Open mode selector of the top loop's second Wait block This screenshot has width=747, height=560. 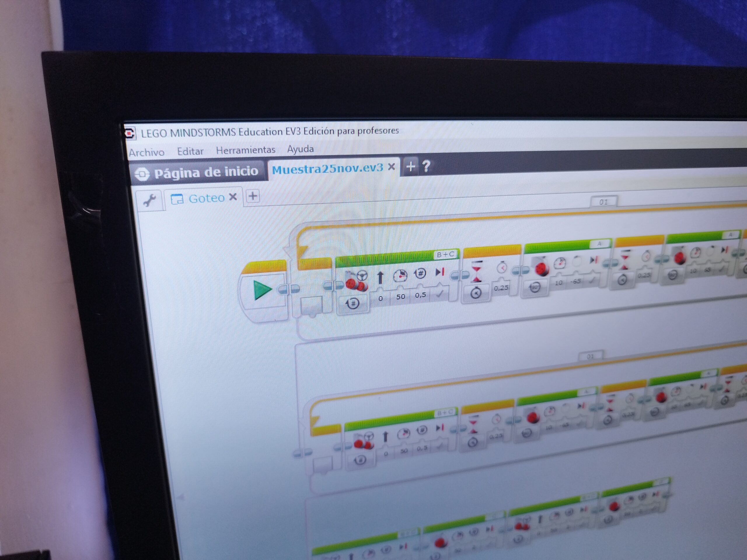click(x=622, y=280)
